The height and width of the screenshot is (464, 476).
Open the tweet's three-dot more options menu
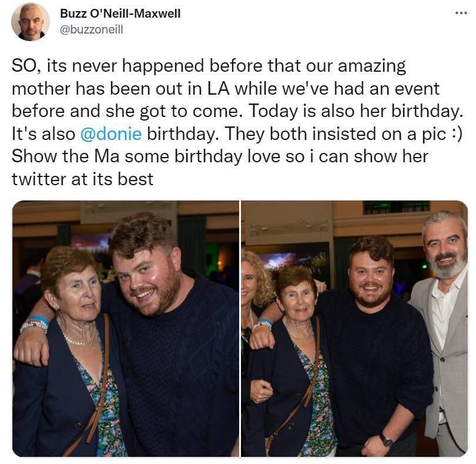click(x=461, y=13)
